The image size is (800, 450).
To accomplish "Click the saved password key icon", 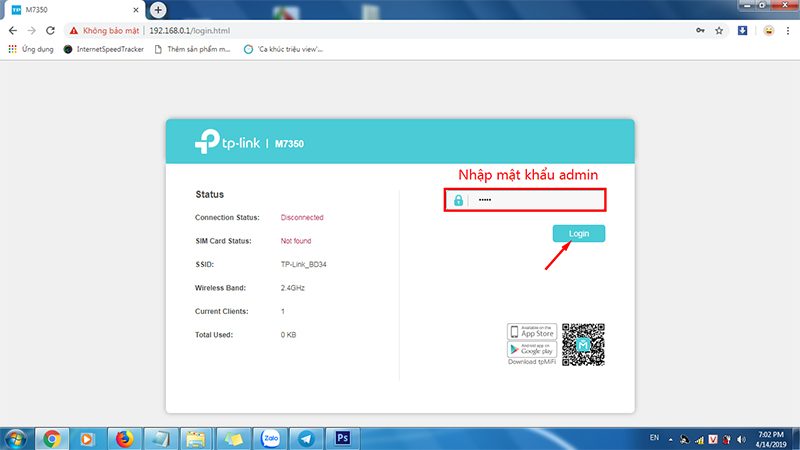I will (x=699, y=30).
